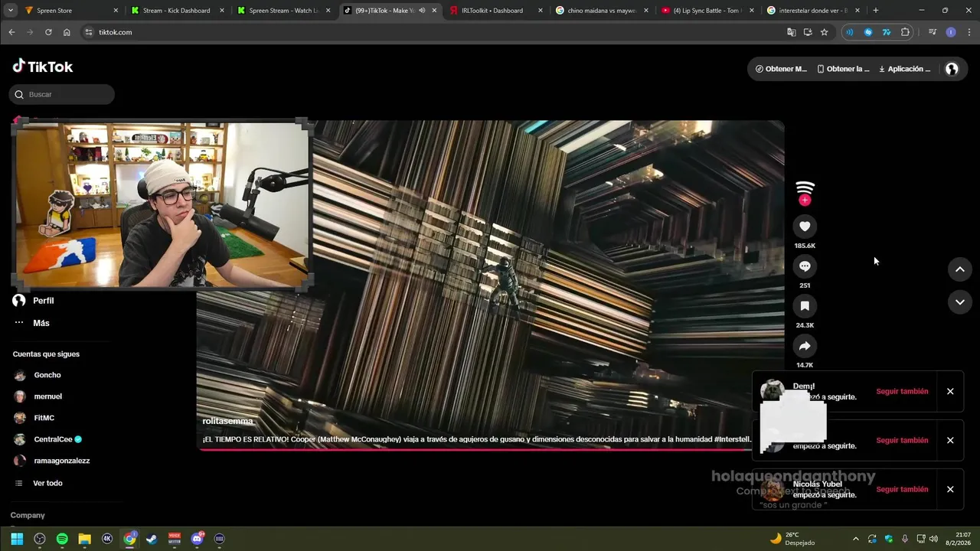Click the Company footer section
This screenshot has height=551, width=980.
coord(28,515)
